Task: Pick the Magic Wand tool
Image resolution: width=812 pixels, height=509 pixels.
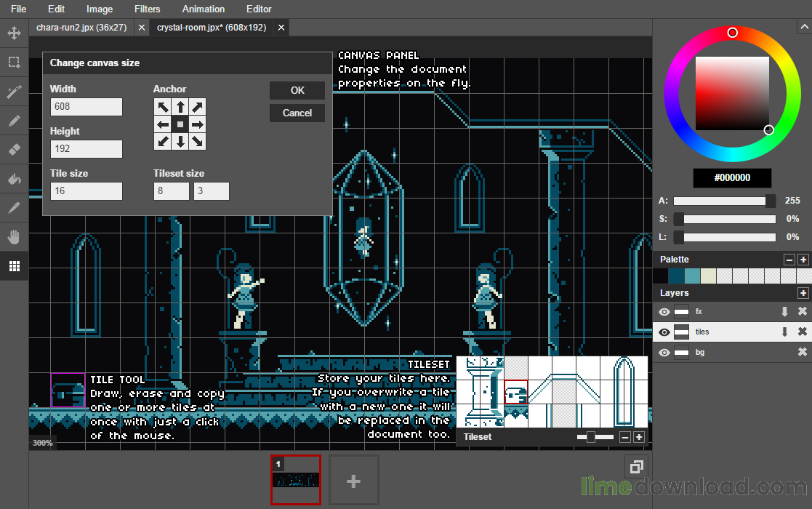Action: pos(14,92)
